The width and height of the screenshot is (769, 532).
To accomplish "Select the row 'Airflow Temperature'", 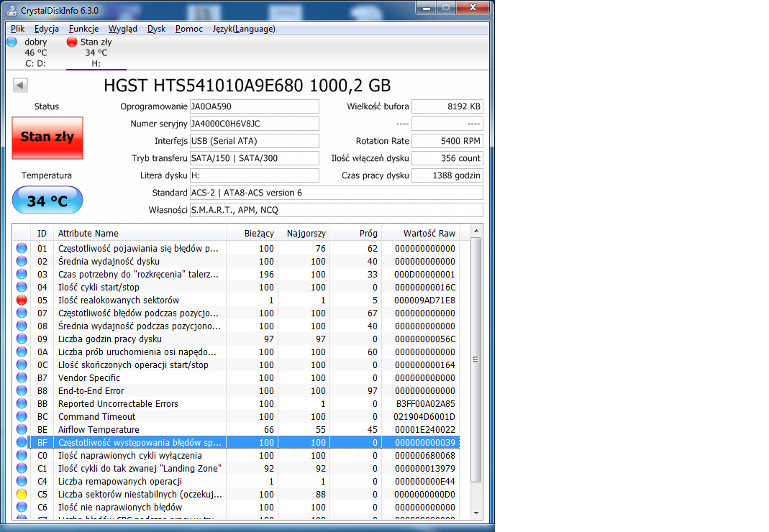I will 236,429.
